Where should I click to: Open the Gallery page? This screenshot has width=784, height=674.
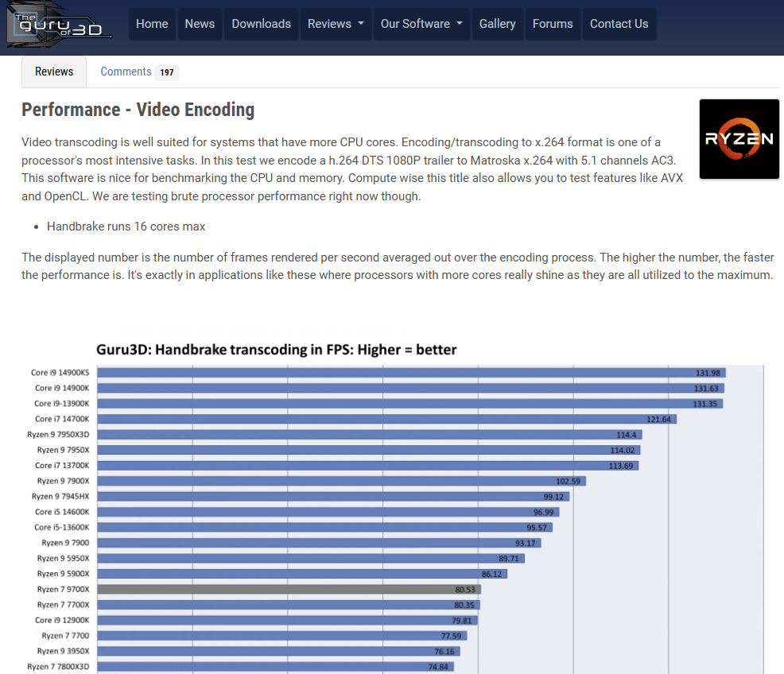pyautogui.click(x=497, y=24)
